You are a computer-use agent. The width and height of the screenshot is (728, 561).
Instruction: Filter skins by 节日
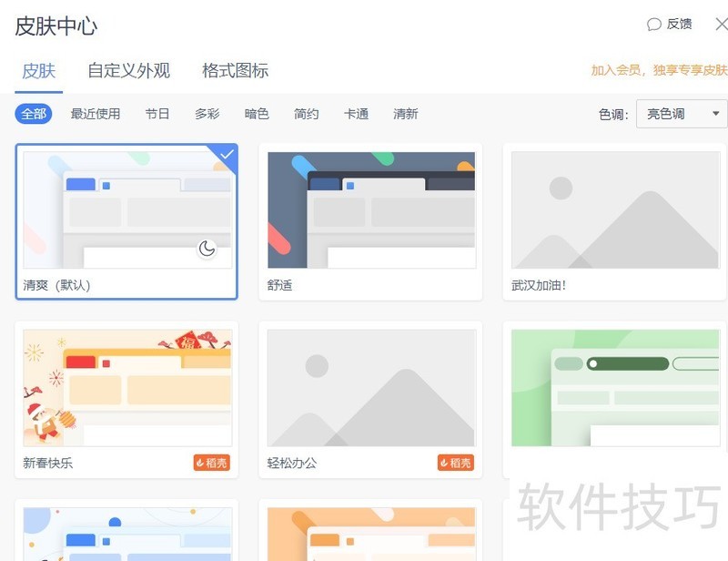coord(157,114)
